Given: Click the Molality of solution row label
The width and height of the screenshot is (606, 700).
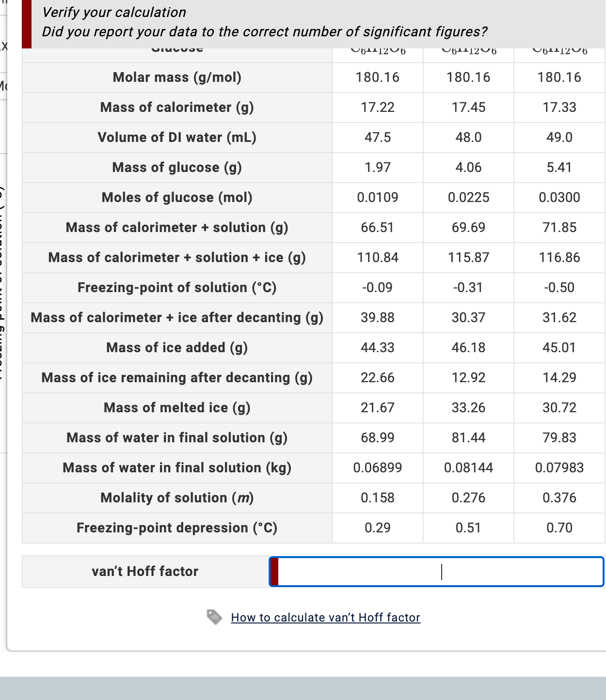Looking at the screenshot, I should 177,498.
